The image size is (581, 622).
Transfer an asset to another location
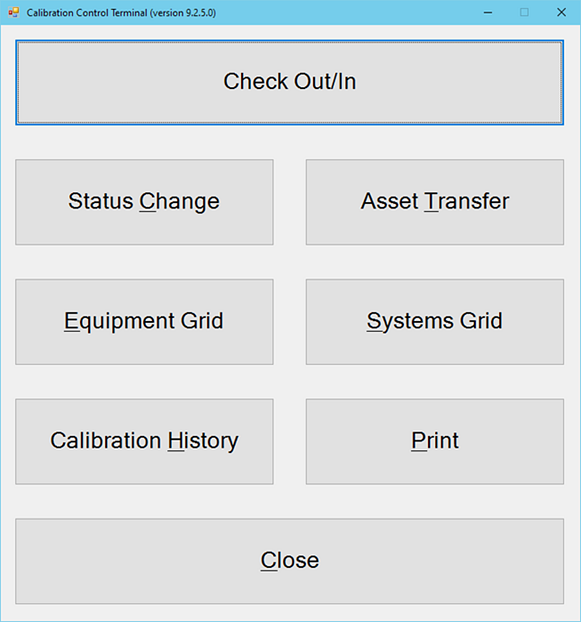click(435, 202)
